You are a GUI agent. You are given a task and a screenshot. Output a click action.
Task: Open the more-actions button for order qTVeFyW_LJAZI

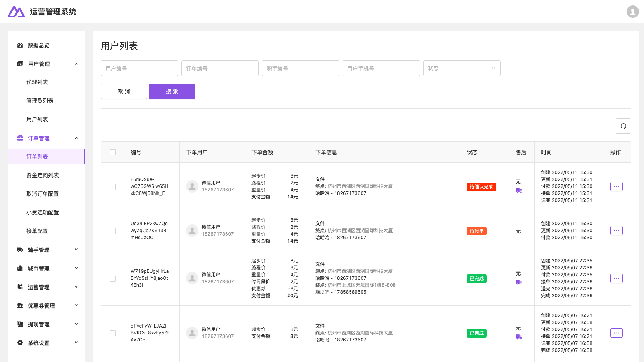pos(616,333)
